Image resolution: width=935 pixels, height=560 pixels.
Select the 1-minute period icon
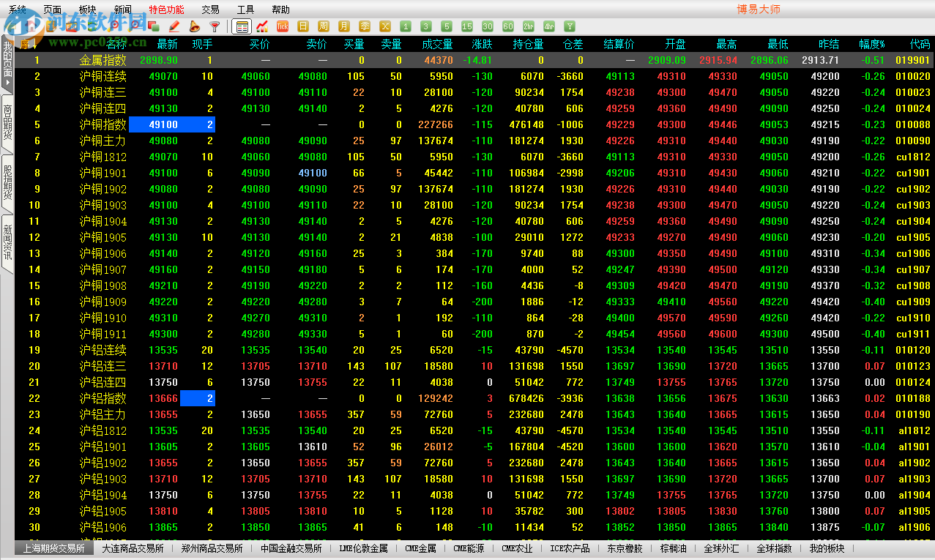(x=406, y=26)
